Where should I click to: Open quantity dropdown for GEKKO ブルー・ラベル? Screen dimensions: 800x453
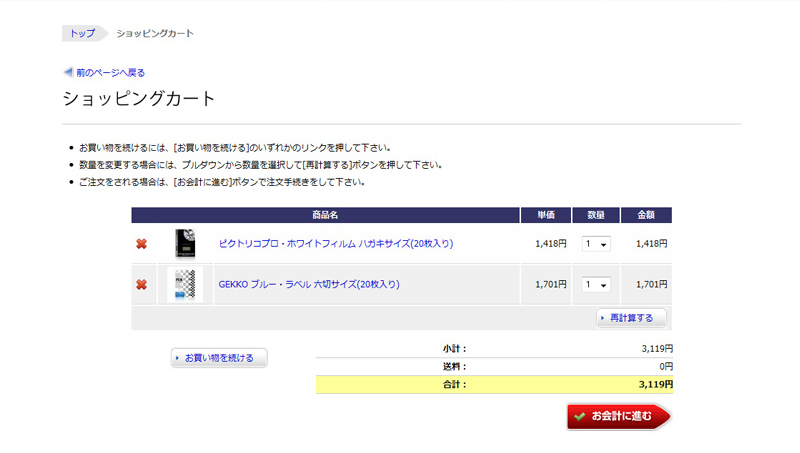(596, 285)
